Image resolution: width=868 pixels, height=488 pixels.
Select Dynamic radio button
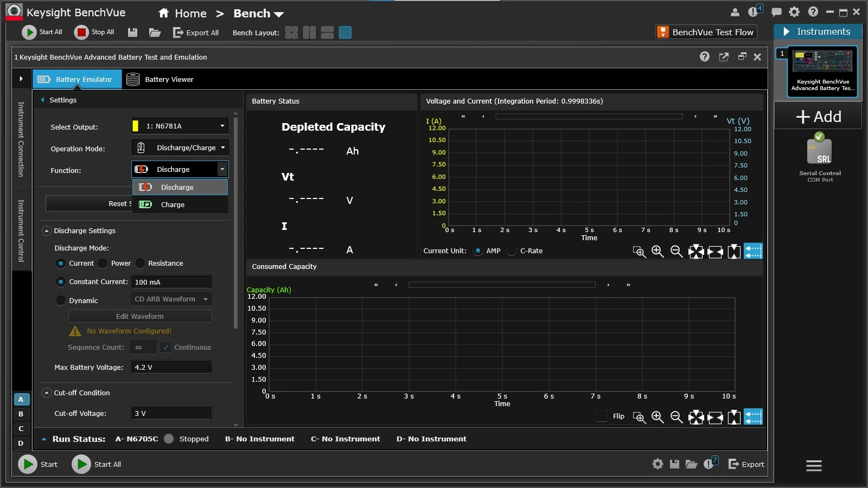point(61,300)
